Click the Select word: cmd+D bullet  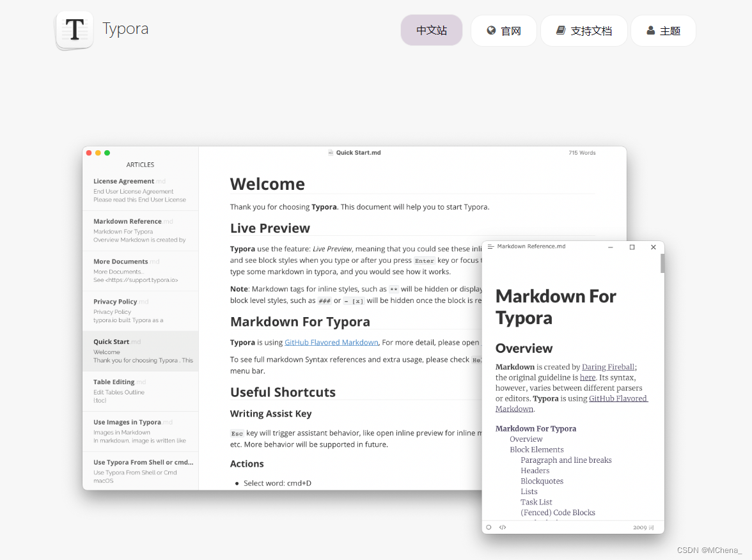pos(278,483)
